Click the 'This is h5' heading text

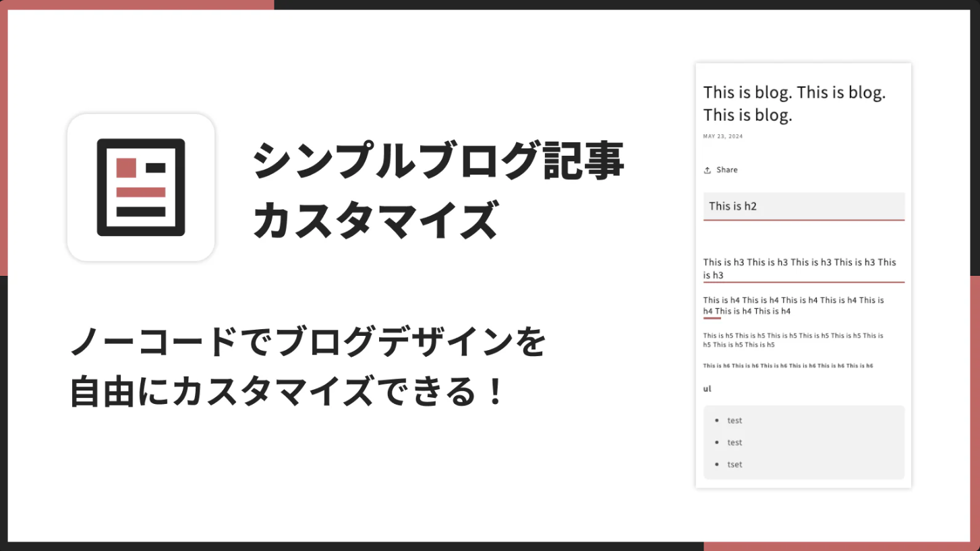pyautogui.click(x=793, y=340)
